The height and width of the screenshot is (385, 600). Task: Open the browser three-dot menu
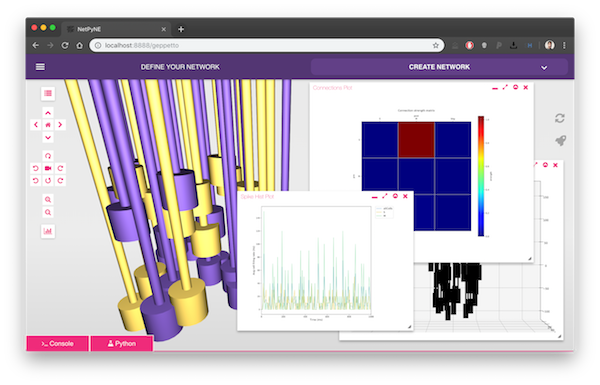(564, 45)
